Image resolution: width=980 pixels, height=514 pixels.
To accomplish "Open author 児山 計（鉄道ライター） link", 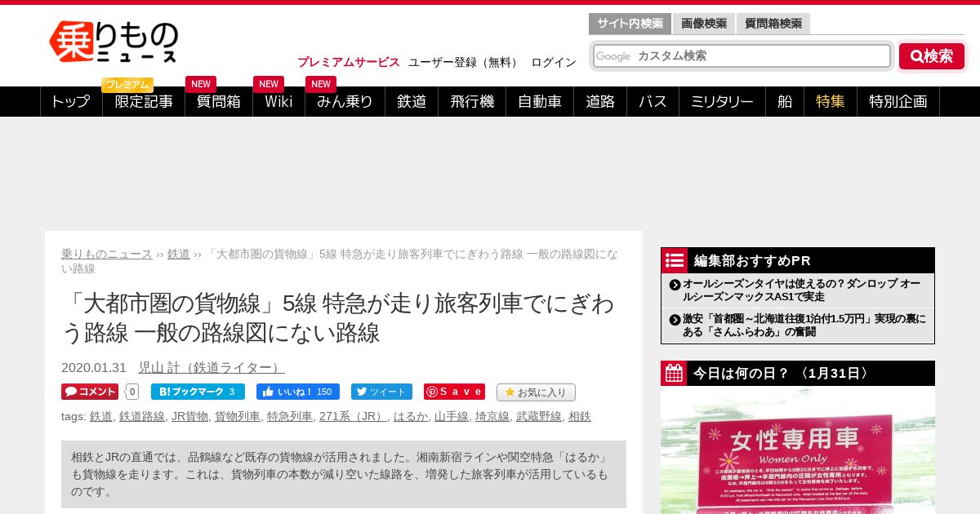I will tap(212, 367).
